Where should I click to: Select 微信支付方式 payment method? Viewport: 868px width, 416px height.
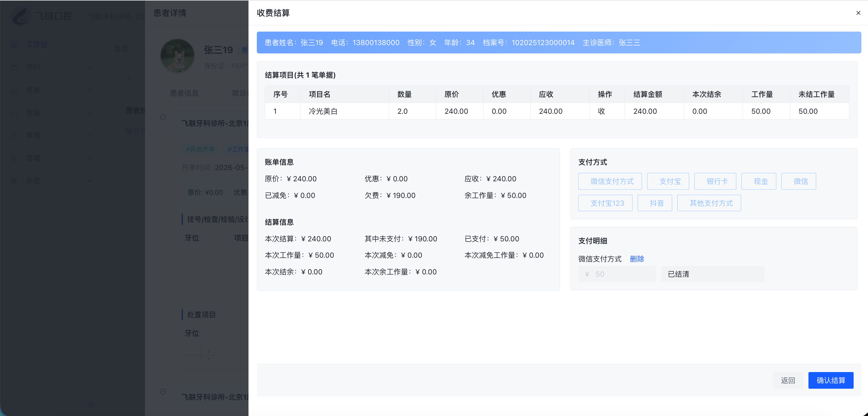(610, 181)
